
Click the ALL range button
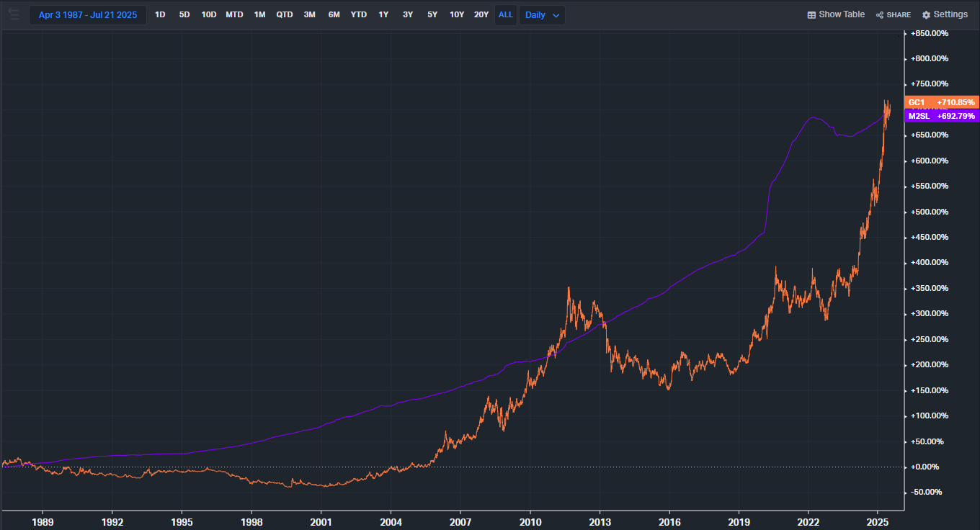point(506,15)
